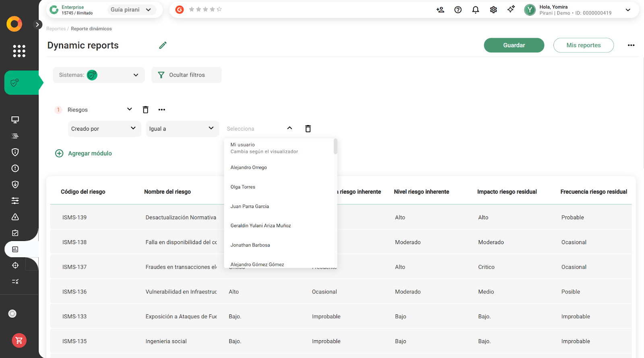The image size is (644, 358).
Task: Open the apps grid in sidebar
Action: 19,51
